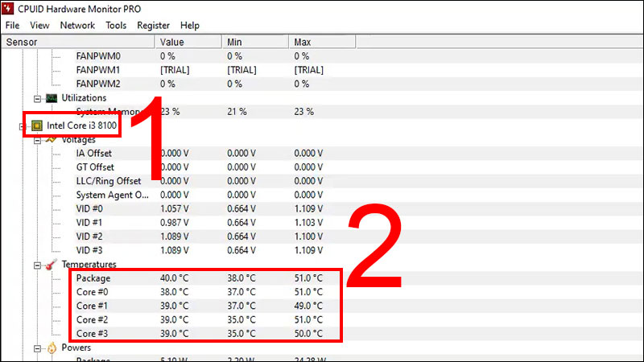Collapse the Temperatures section

coord(37,264)
